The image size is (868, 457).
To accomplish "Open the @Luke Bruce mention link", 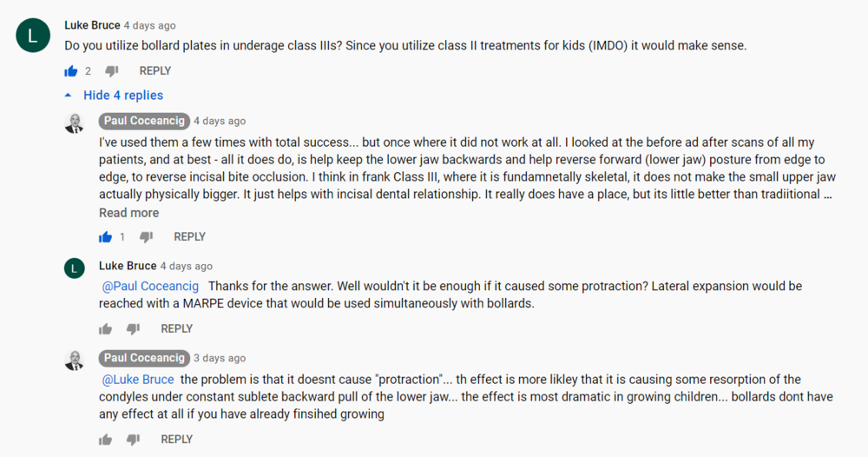I will 138,380.
